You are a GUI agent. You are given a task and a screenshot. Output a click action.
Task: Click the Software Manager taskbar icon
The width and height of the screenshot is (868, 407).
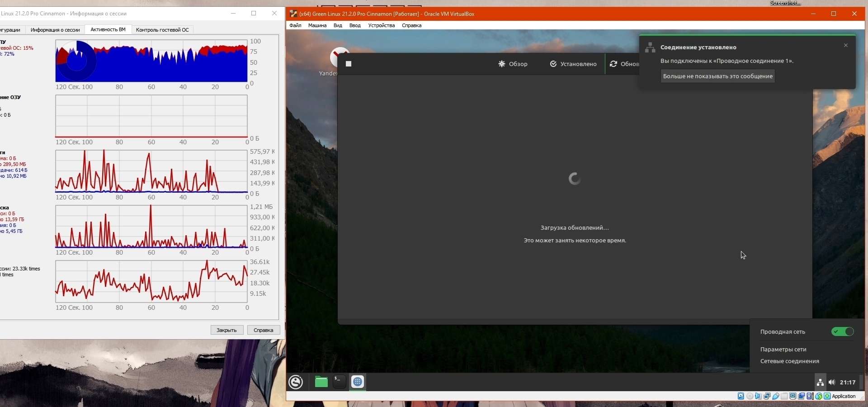(358, 382)
